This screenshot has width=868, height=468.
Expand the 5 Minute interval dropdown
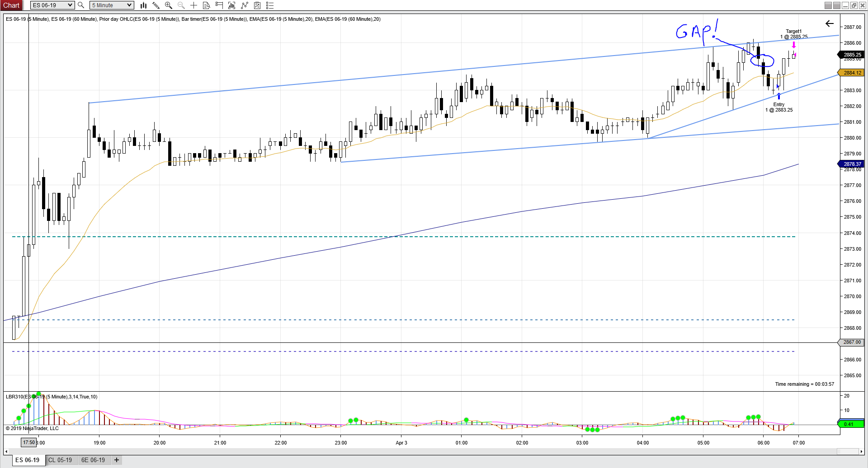coord(111,5)
